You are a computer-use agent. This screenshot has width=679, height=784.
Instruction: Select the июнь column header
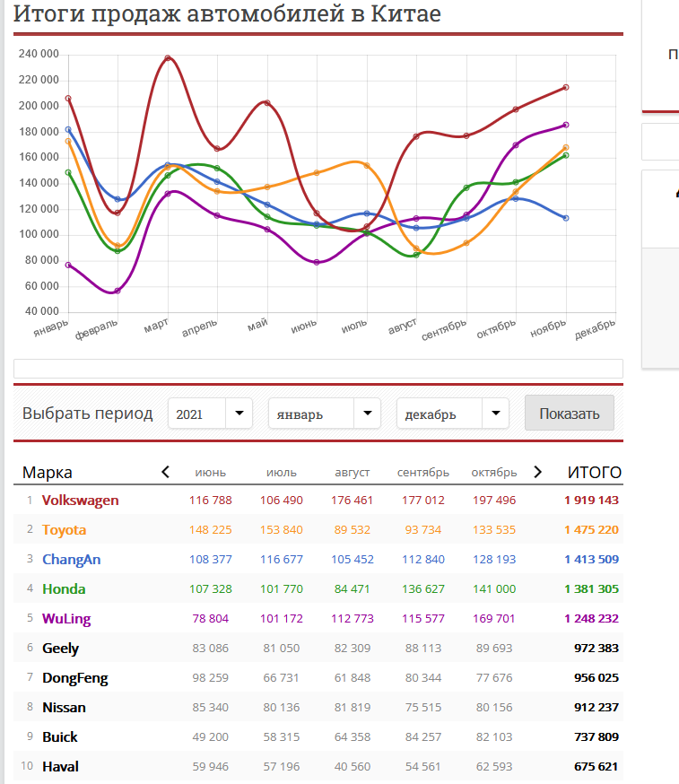(211, 473)
